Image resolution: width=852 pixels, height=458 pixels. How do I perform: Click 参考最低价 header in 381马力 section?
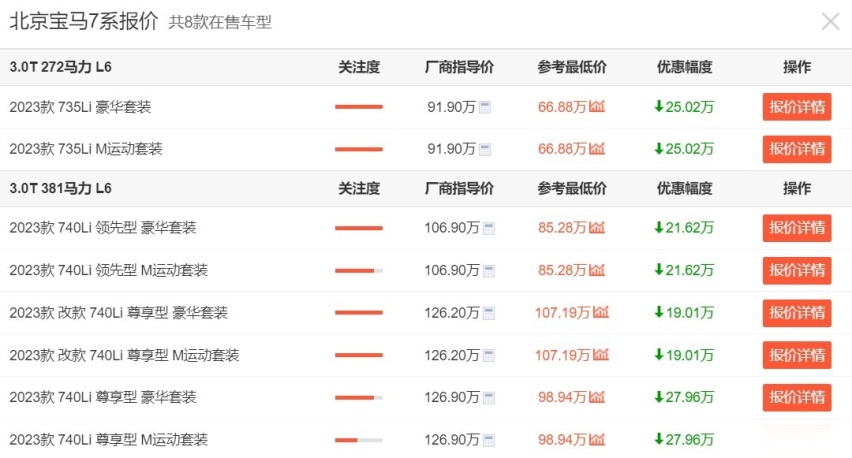click(571, 188)
